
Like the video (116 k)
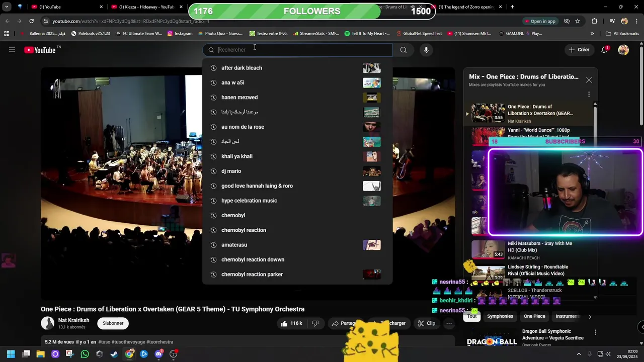[x=292, y=323]
